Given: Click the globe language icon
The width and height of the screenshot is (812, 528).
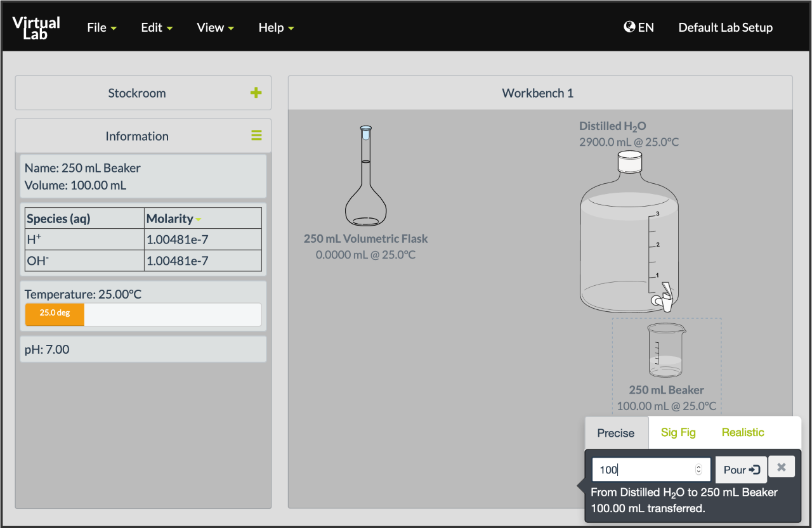Looking at the screenshot, I should click(x=629, y=27).
